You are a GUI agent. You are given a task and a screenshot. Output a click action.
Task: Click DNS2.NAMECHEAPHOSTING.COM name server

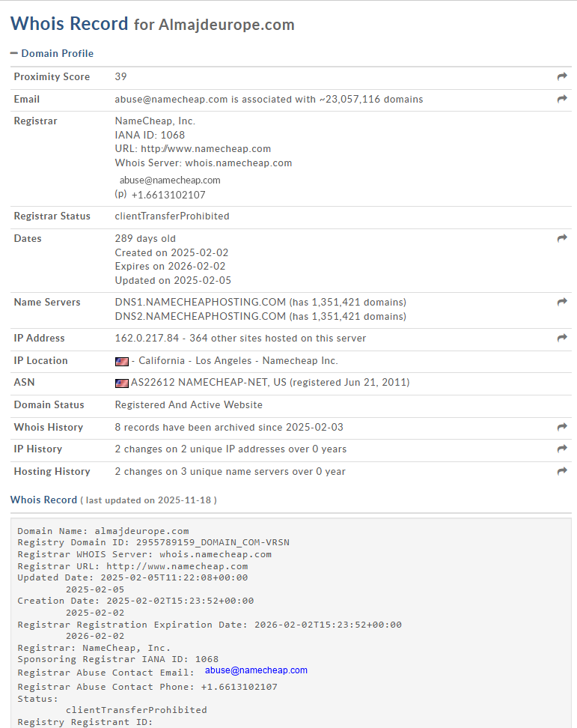pyautogui.click(x=201, y=316)
